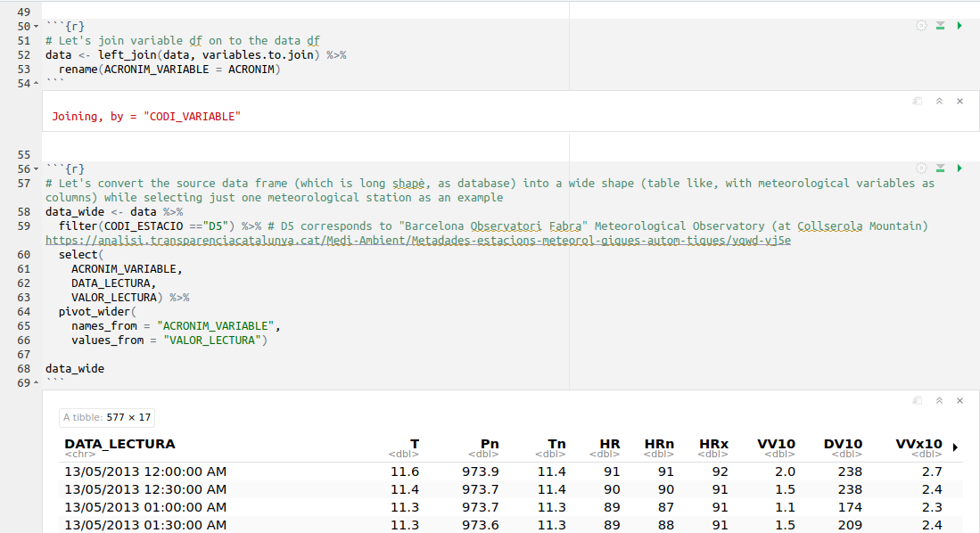The height and width of the screenshot is (533, 980).
Task: Click the 209 wind direction cell
Action: point(850,525)
